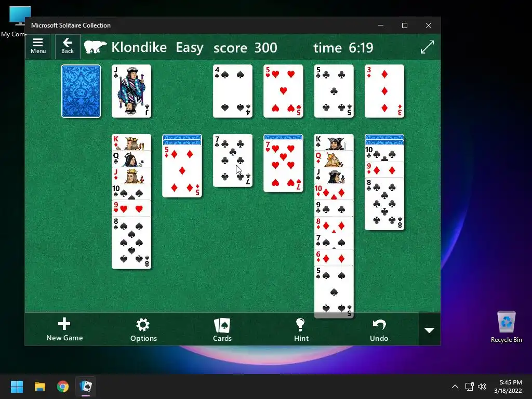532x399 pixels.
Task: Draw from the blue stock pile
Action: [x=81, y=91]
